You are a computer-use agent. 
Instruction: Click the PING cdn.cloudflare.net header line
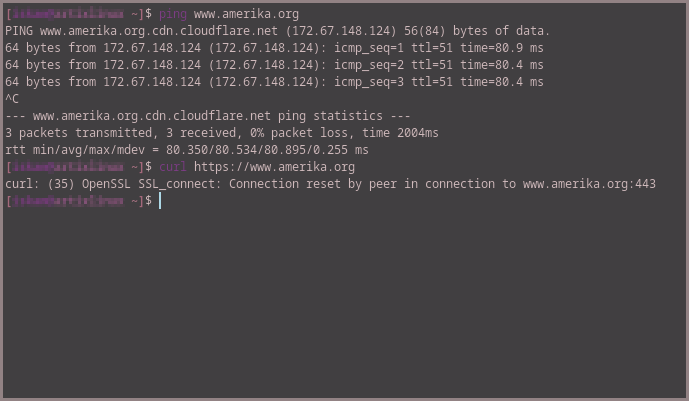click(277, 31)
